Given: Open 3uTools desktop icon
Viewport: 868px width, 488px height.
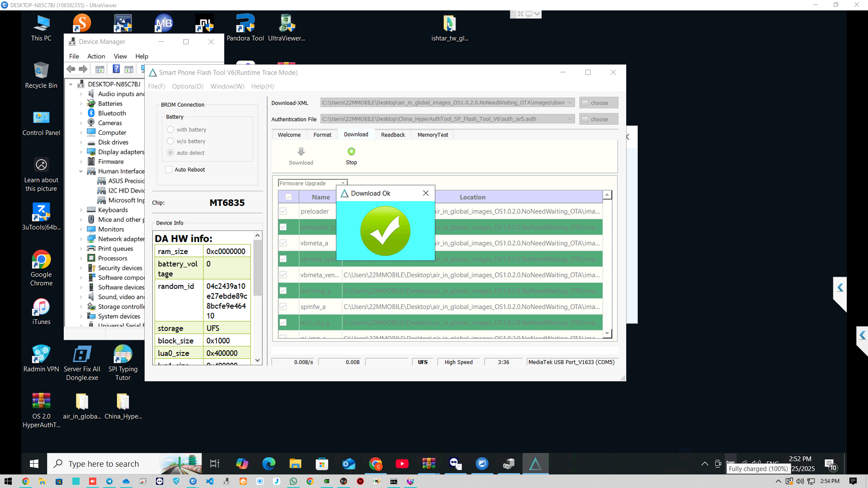Looking at the screenshot, I should coord(41,212).
